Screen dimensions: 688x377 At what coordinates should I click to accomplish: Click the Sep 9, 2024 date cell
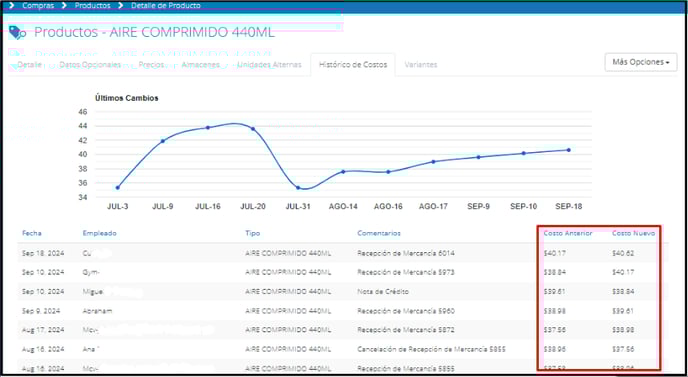tap(41, 311)
